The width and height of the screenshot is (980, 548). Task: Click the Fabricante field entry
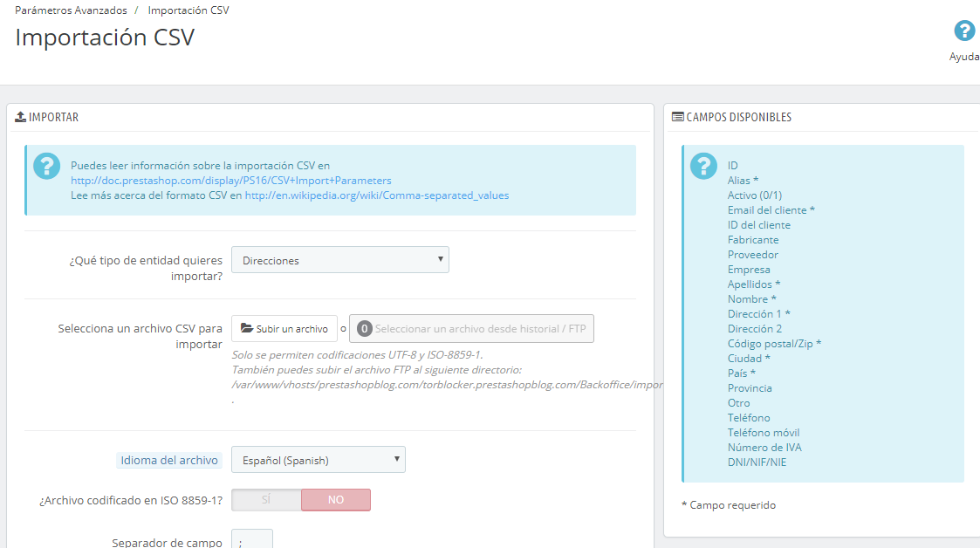[753, 240]
